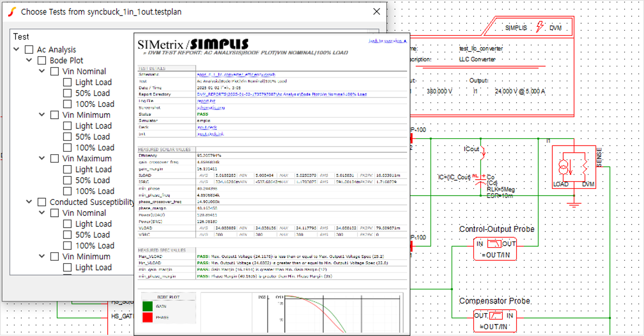Click the PASS status value in report
Screen dimensions: 644x336
pos(203,114)
